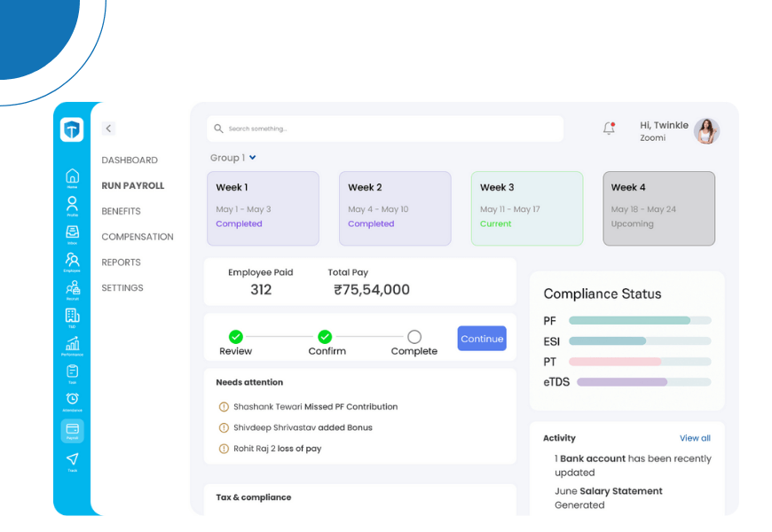The width and height of the screenshot is (772, 532).
Task: Click the notification bell icon
Action: coord(609,129)
